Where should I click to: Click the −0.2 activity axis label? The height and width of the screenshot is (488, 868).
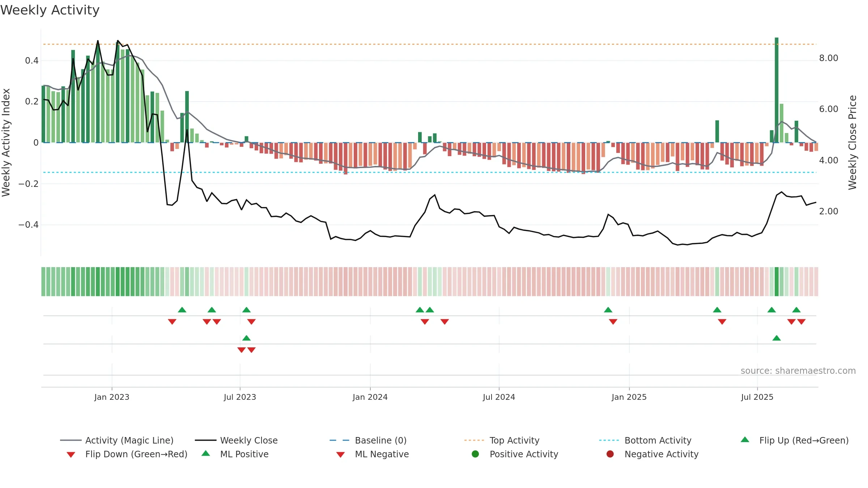point(29,184)
